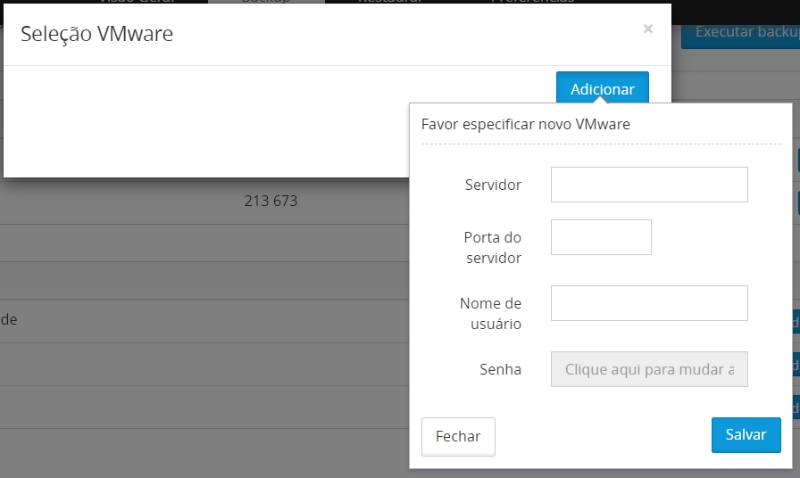Screen dimensions: 800x478
Task: Close the Seleção VMware dialog
Action: coord(648,29)
